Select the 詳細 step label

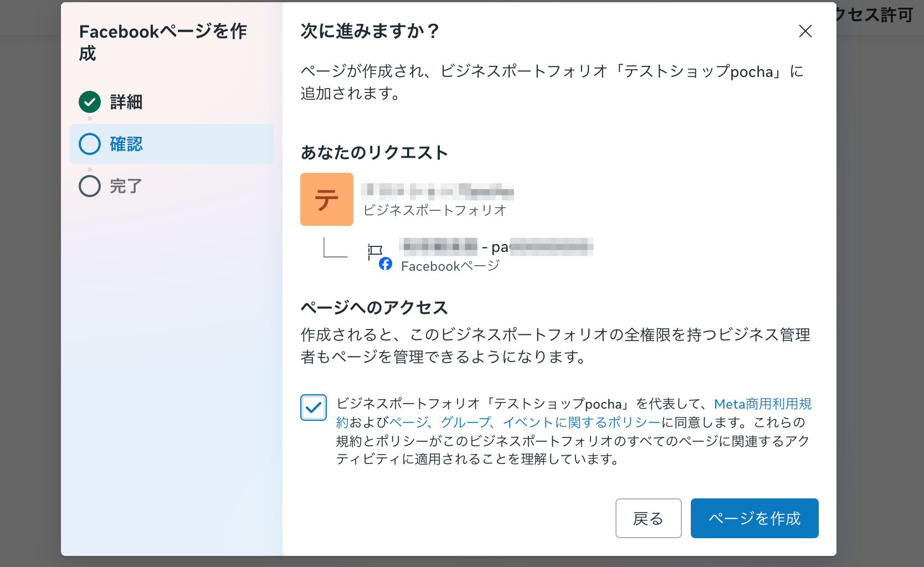[x=126, y=102]
